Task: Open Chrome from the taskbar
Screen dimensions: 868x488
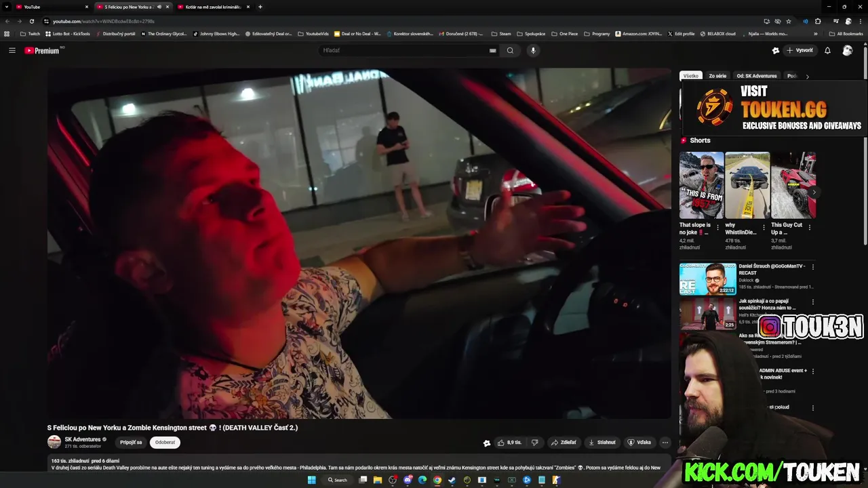Action: pos(437,480)
